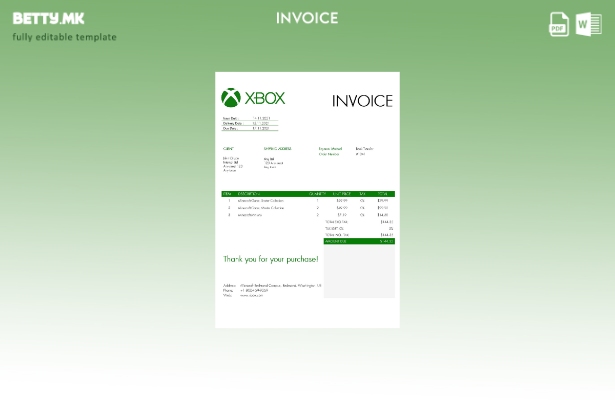This screenshot has height=400, width=615.
Task: Click 'fully editable template' tagline
Action: tap(64, 37)
